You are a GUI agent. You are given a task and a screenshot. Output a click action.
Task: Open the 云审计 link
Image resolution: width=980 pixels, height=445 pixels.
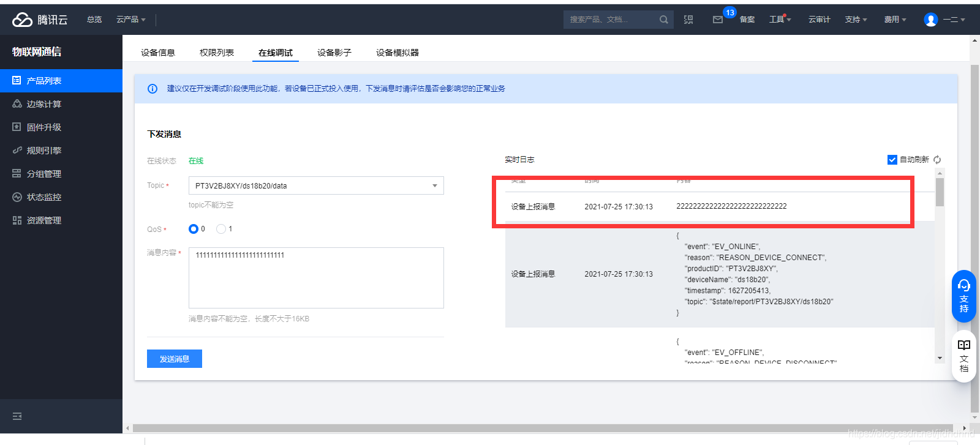[820, 20]
